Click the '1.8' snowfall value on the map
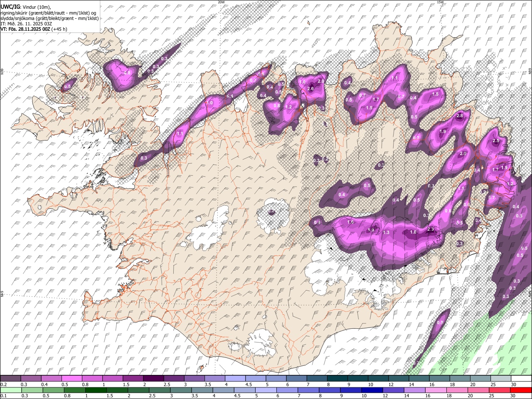This screenshot has width=532, height=399. pos(413,232)
